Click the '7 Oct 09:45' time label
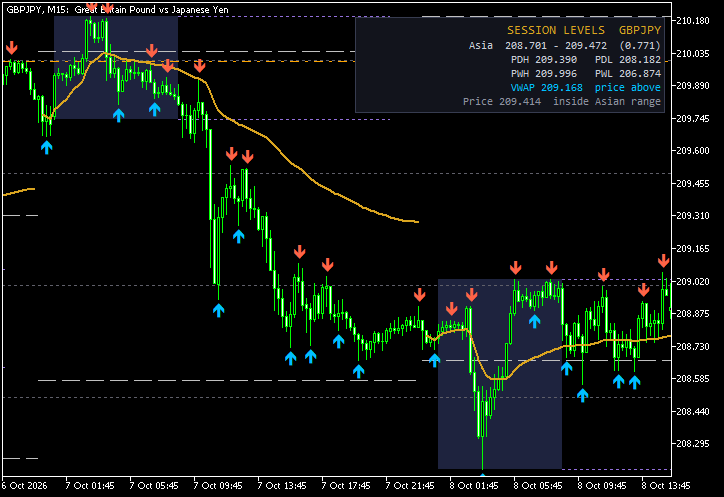This screenshot has height=497, width=724. pos(218,486)
